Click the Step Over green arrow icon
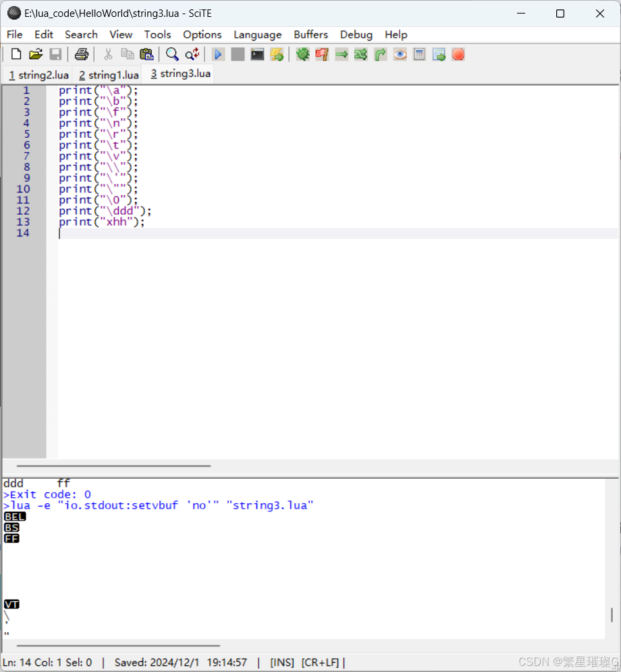621x672 pixels. click(x=342, y=54)
